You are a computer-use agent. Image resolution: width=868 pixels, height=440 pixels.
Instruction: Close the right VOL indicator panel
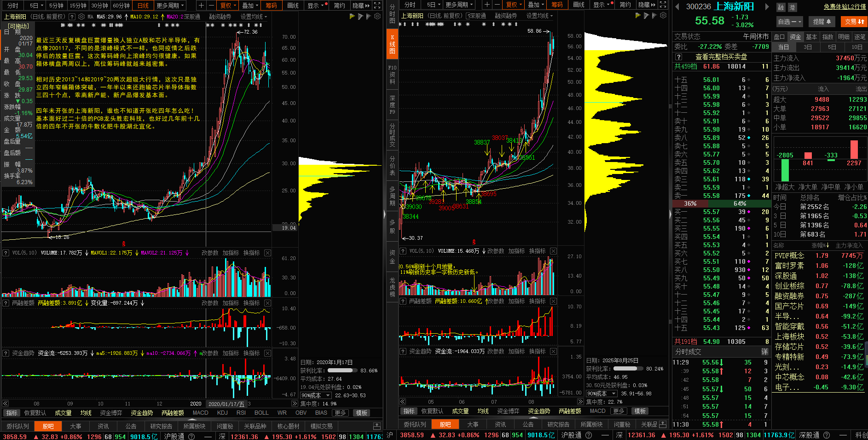coord(554,251)
